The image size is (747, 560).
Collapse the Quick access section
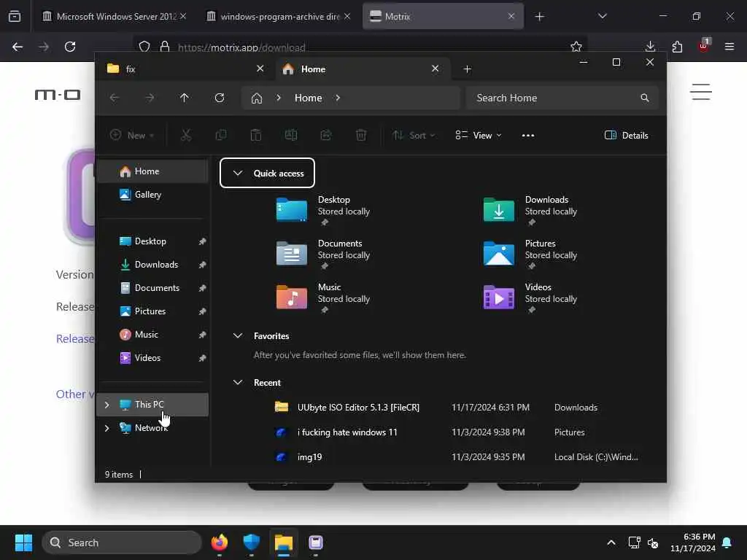238,174
